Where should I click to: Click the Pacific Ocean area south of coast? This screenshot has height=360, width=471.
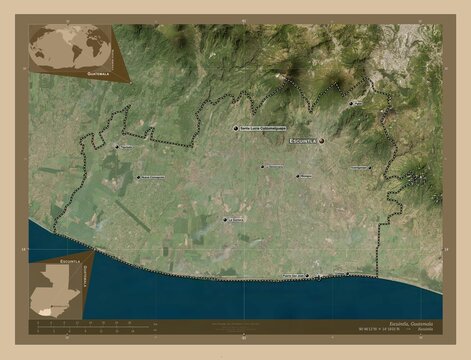[x=260, y=300]
